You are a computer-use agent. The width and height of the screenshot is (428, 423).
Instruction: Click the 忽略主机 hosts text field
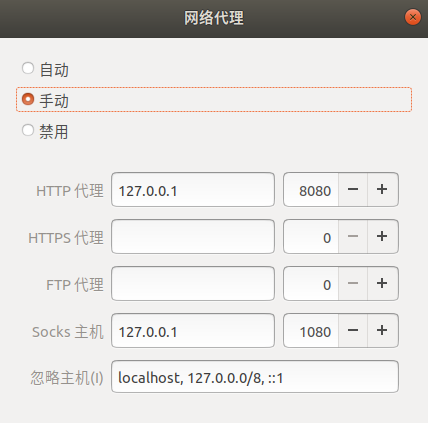coord(255,377)
